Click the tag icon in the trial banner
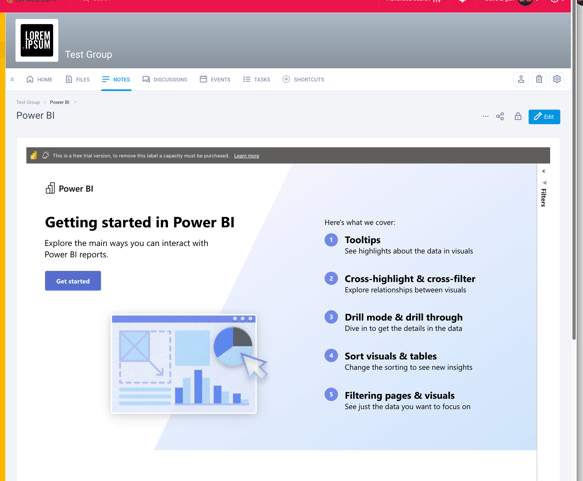The height and width of the screenshot is (481, 583). point(45,155)
